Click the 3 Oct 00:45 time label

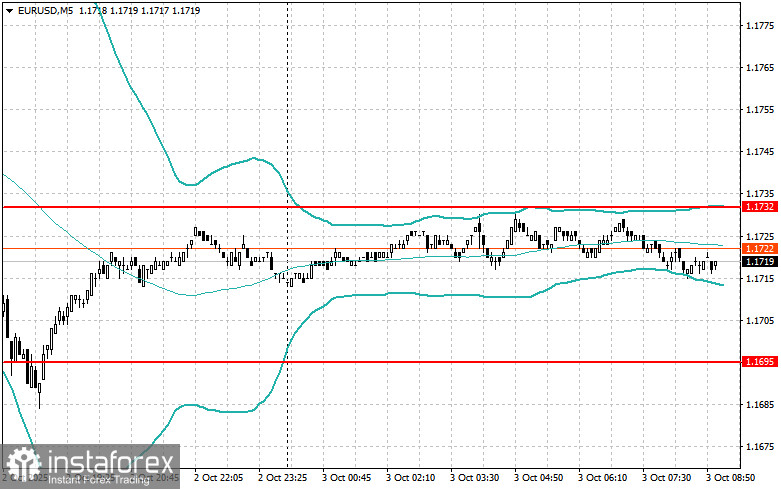[x=346, y=478]
